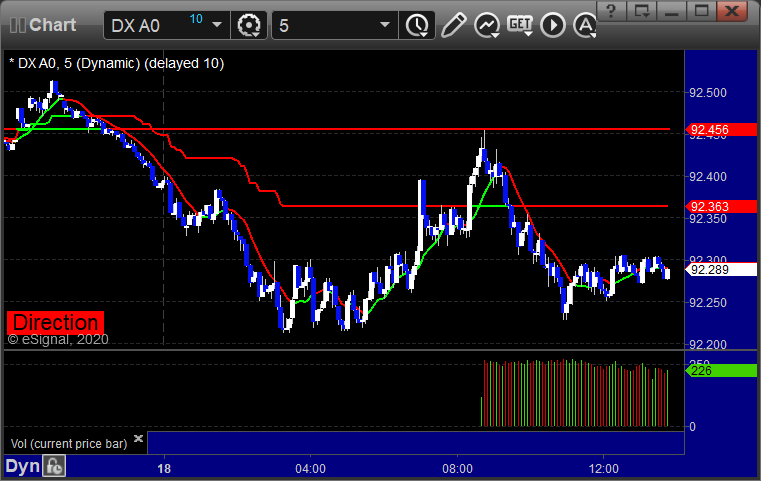Click the question mark help button
This screenshot has height=481, width=761.
(611, 11)
